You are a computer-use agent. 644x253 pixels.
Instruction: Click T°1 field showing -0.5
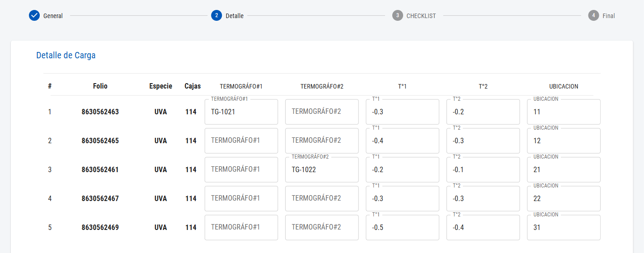tap(402, 227)
